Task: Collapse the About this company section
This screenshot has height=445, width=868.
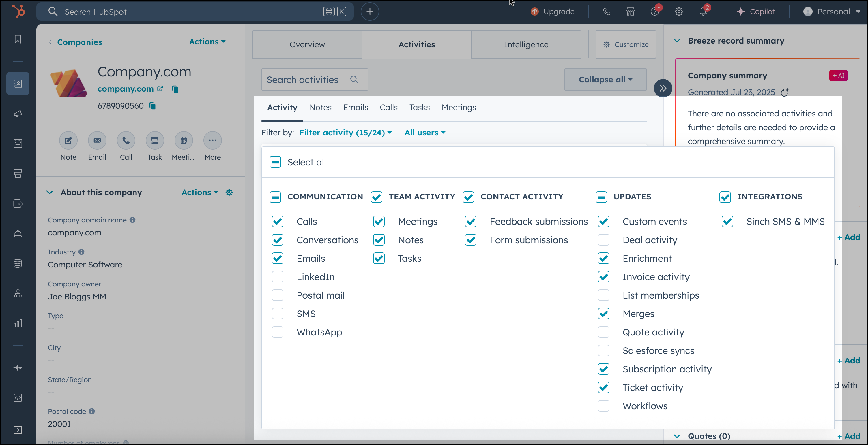Action: tap(50, 192)
